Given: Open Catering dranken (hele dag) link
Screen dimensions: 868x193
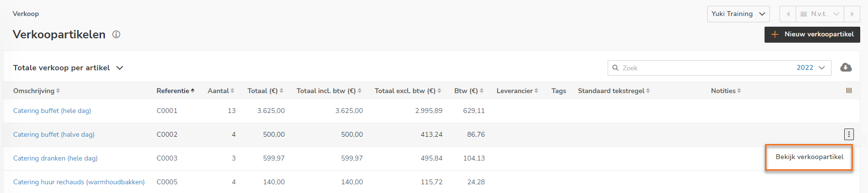Looking at the screenshot, I should click(55, 158).
